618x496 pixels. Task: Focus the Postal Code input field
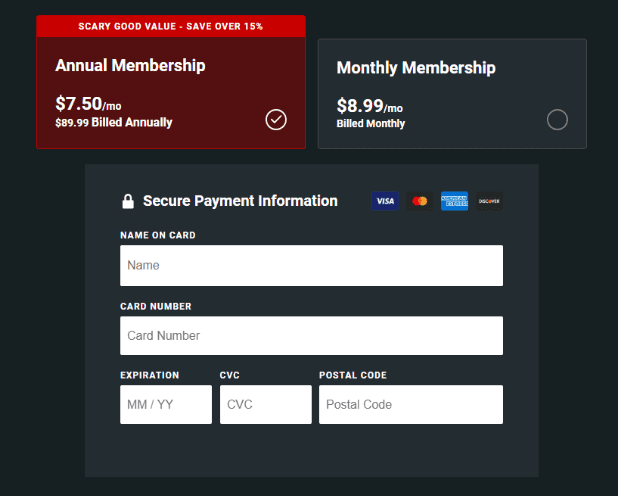[411, 405]
